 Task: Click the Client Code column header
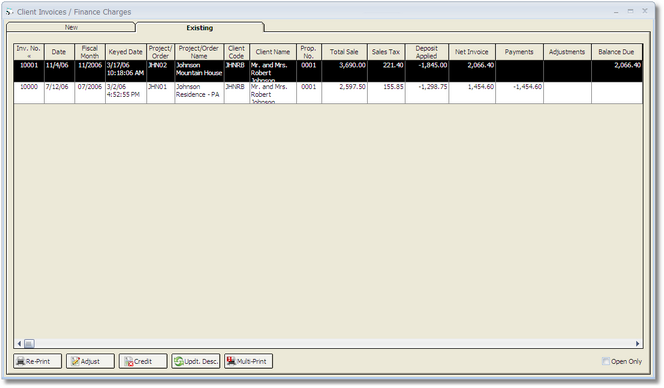236,52
